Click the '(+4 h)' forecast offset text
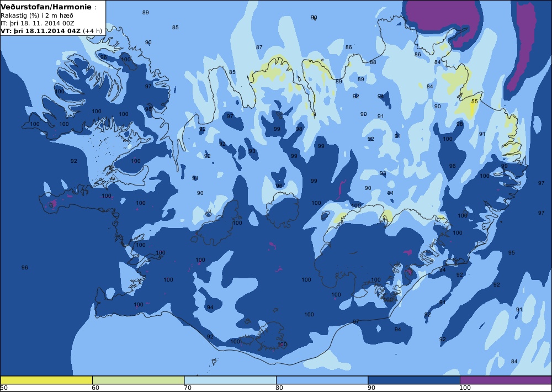Screen dimensions: 552x392 [x=93, y=30]
